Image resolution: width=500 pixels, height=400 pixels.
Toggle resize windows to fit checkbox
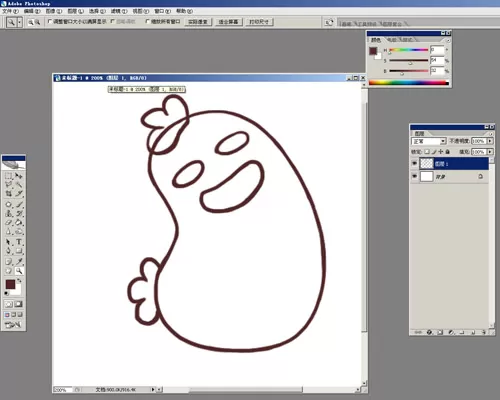(50, 21)
